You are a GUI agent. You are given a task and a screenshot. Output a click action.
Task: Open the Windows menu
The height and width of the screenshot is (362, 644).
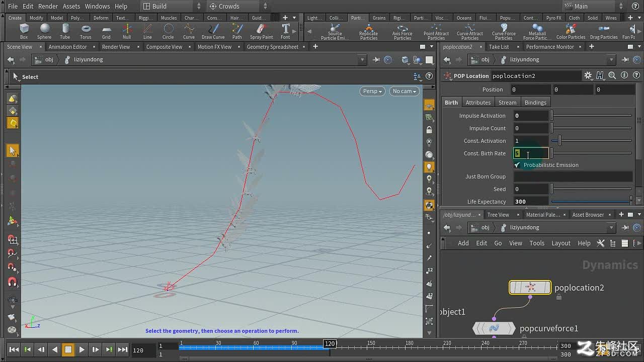97,6
